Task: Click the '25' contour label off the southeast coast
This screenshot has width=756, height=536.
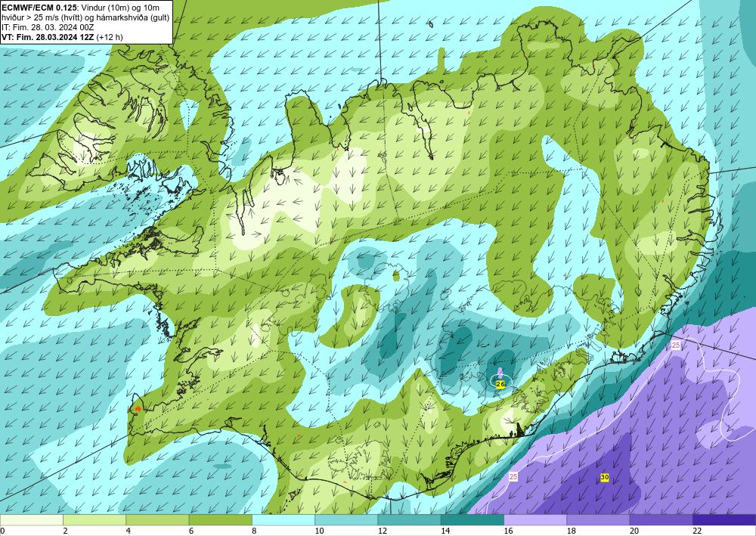Action: pyautogui.click(x=676, y=345)
